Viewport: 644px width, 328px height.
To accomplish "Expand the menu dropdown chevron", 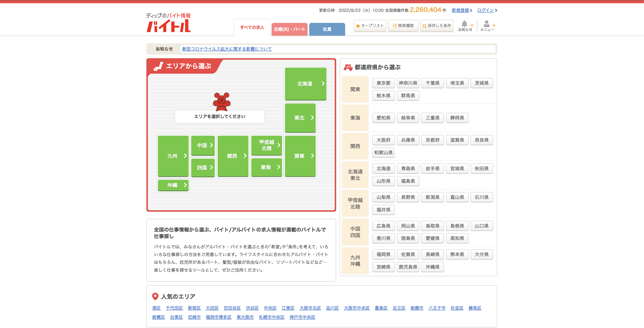I will pos(494,25).
